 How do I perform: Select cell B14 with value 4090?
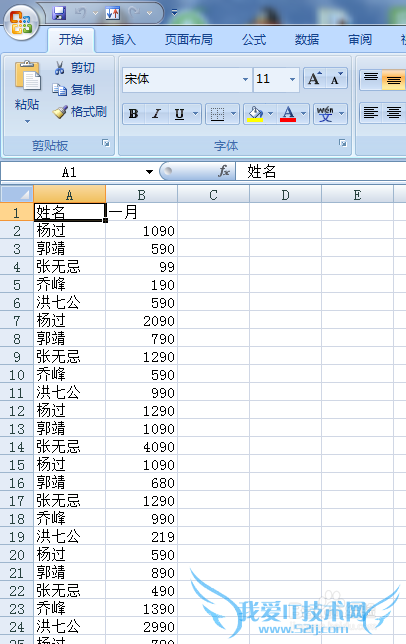point(141,446)
